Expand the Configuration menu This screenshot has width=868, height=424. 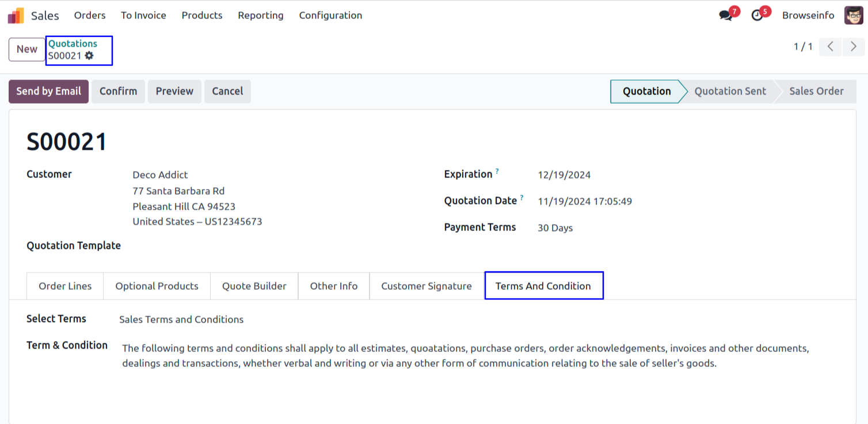330,16
